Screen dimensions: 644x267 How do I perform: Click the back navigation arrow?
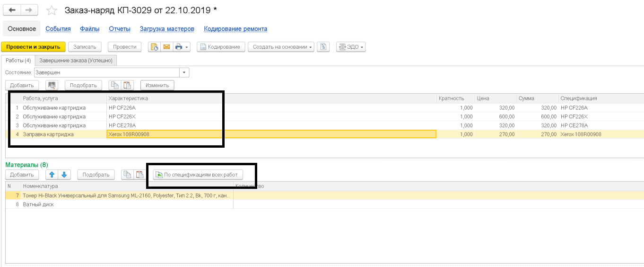[x=12, y=10]
